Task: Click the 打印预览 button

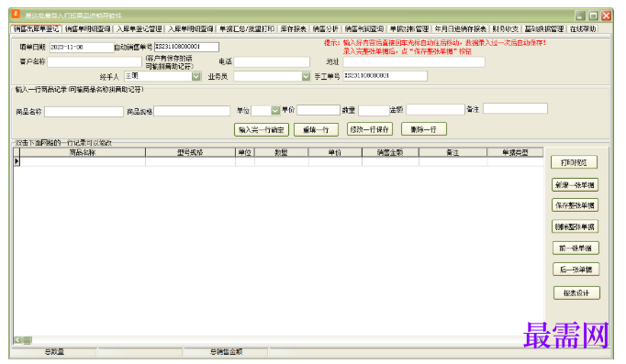Action: (574, 162)
